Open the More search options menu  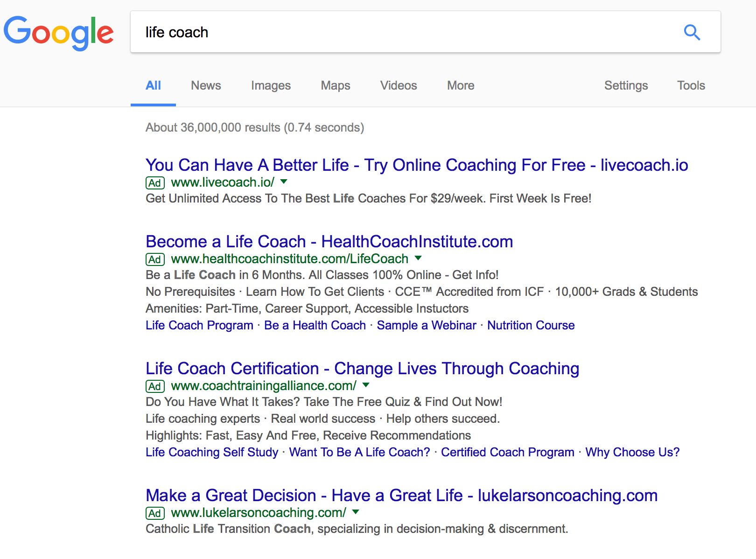(x=461, y=85)
